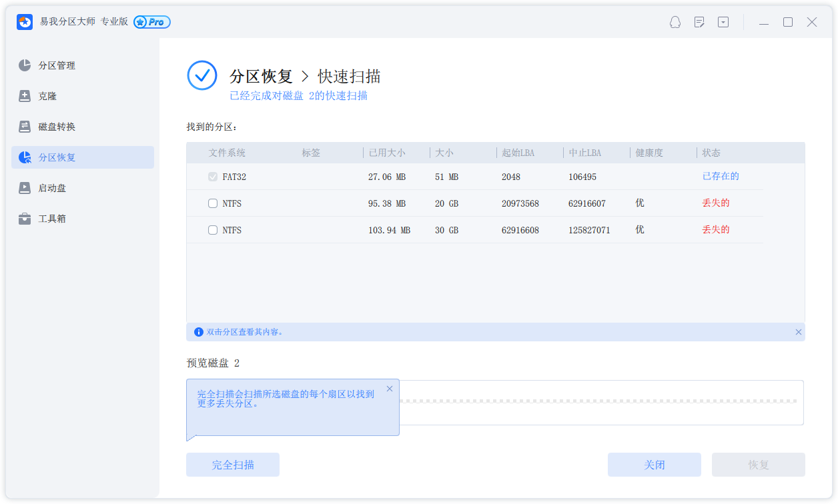Image resolution: width=838 pixels, height=504 pixels.
Task: Dismiss the 完全扫描 tooltip popup
Action: [390, 389]
